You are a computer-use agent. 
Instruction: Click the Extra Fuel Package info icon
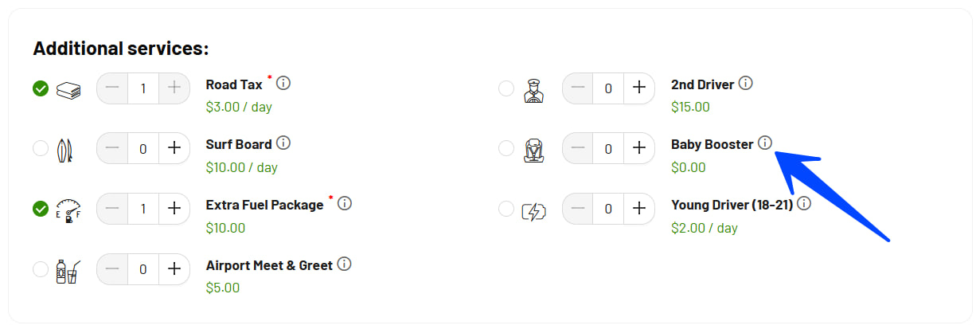(x=345, y=204)
